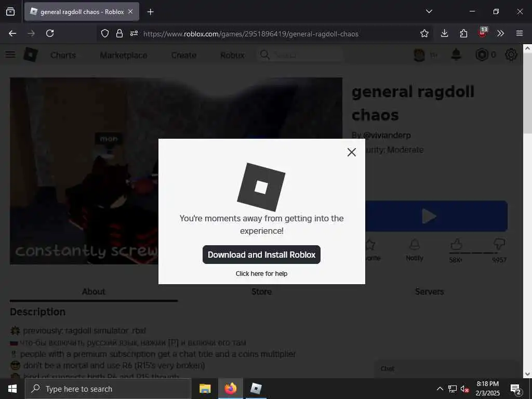
Task: Click the Description heading
Action: point(37,312)
